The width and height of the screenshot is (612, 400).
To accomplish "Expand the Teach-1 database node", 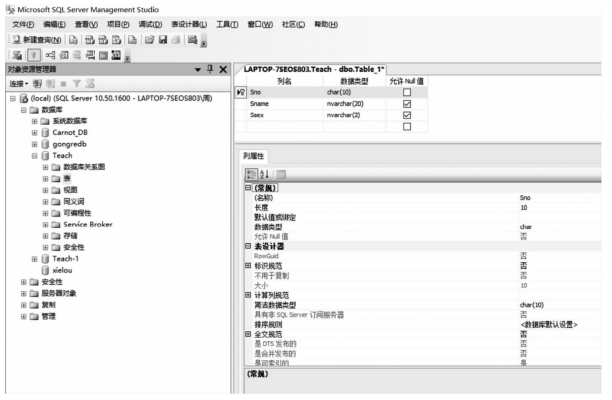I will click(35, 259).
